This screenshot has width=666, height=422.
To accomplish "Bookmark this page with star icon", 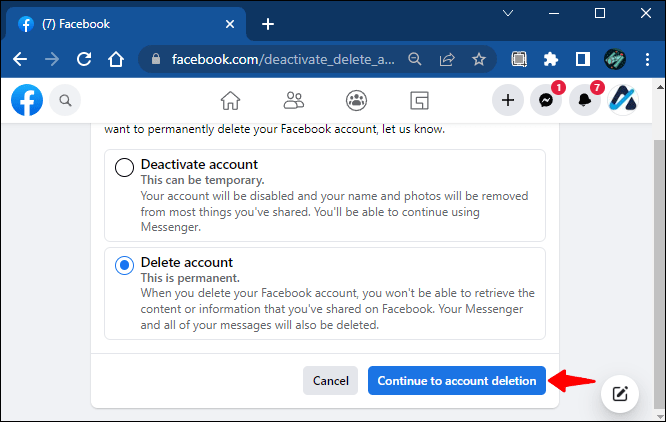I will click(x=479, y=59).
